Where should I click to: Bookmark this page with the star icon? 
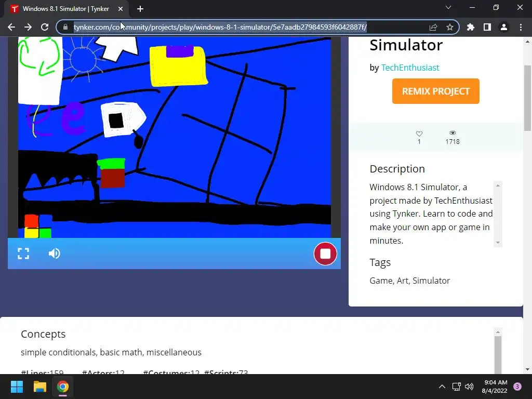click(450, 27)
